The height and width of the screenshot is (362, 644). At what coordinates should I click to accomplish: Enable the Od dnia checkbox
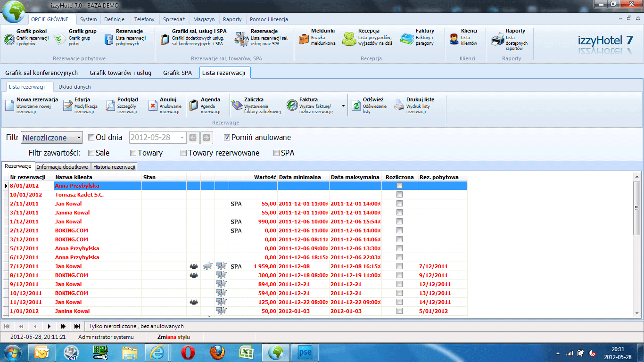click(91, 138)
